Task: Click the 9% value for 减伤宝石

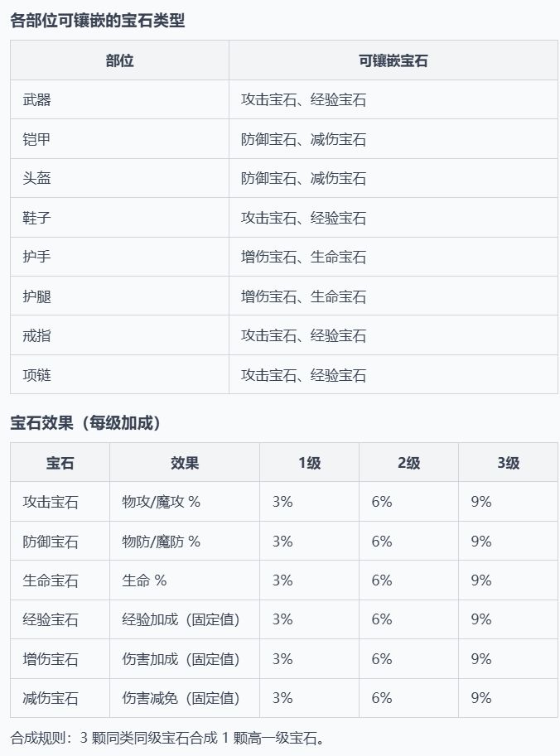Action: pyautogui.click(x=481, y=698)
